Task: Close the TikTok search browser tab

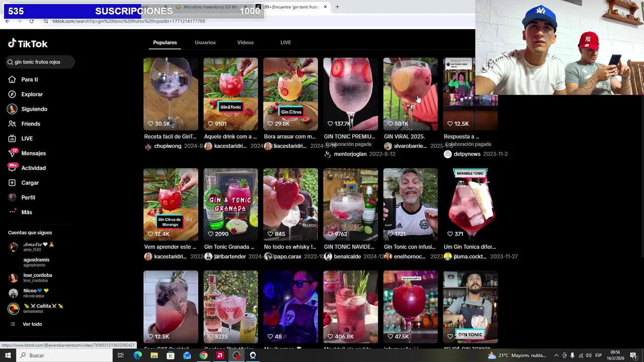Action: 326,7
